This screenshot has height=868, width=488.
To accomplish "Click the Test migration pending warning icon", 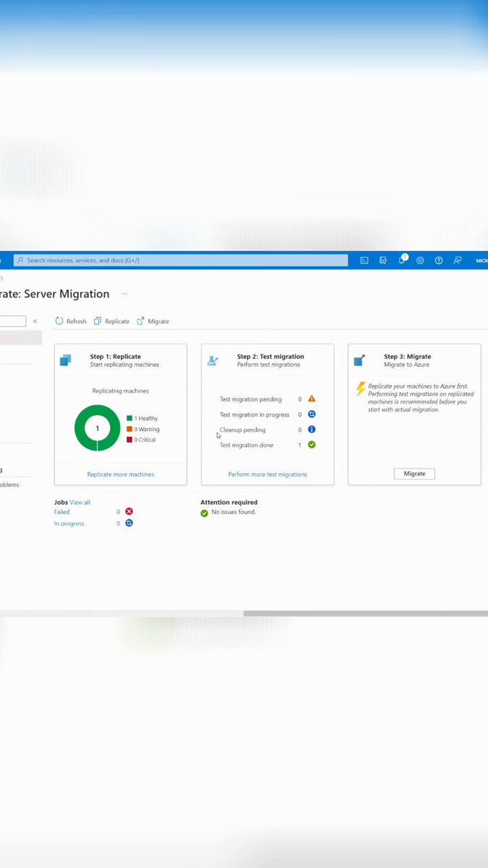I will pyautogui.click(x=312, y=399).
